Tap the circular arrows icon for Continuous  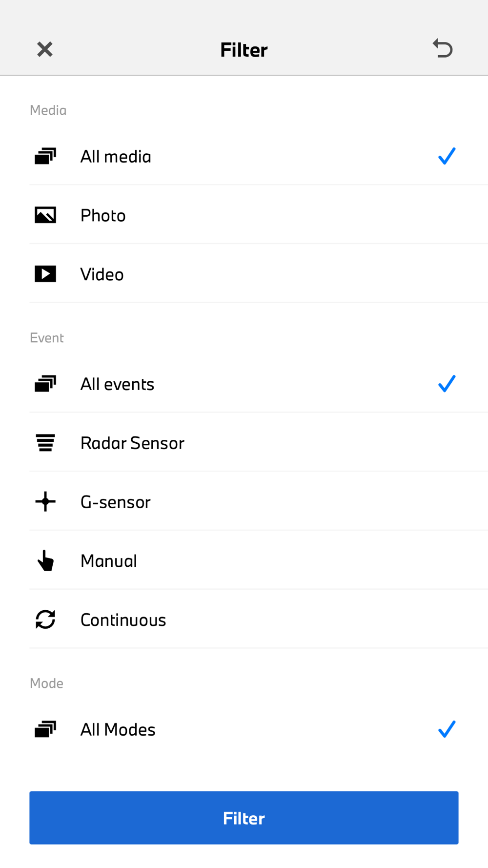click(45, 620)
